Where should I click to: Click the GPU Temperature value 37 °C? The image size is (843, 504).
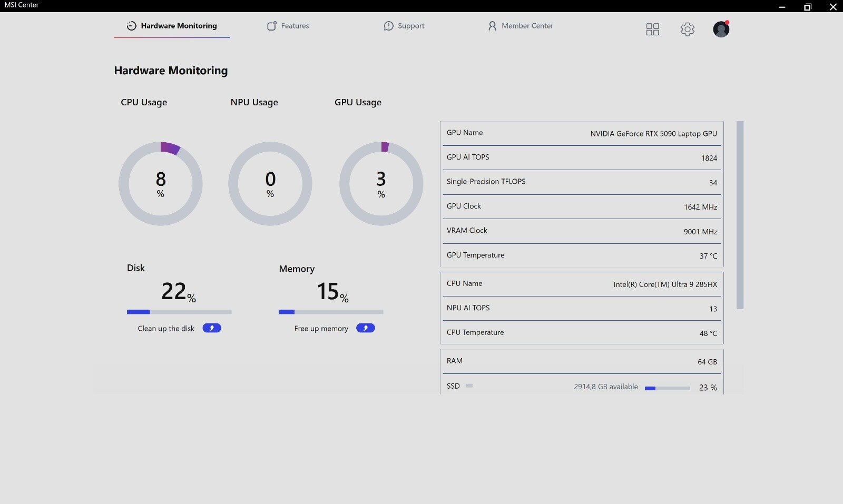(708, 256)
